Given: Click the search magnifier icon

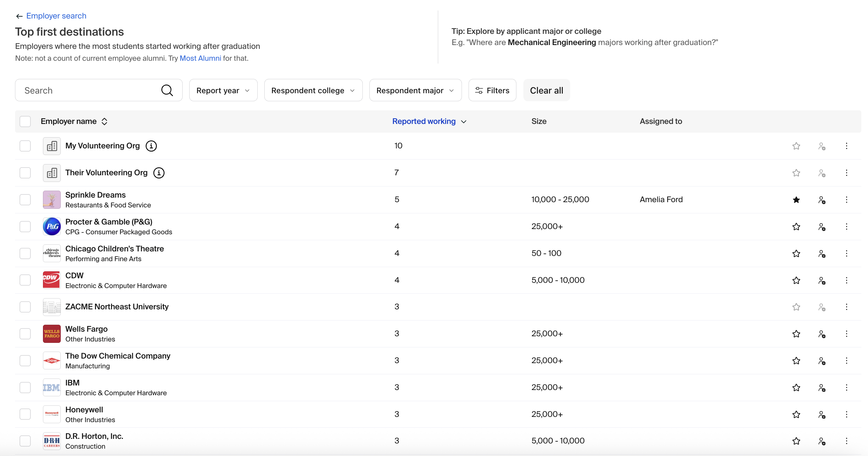Looking at the screenshot, I should coord(167,90).
